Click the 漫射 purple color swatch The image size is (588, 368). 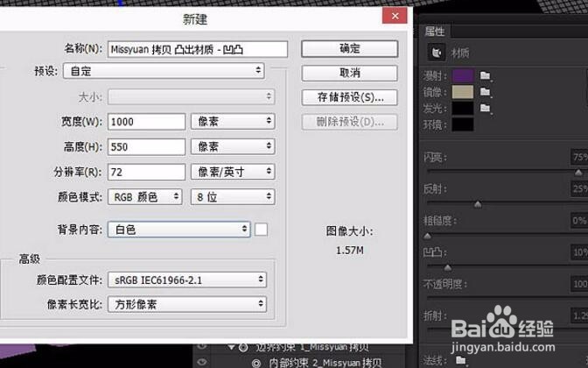[463, 76]
